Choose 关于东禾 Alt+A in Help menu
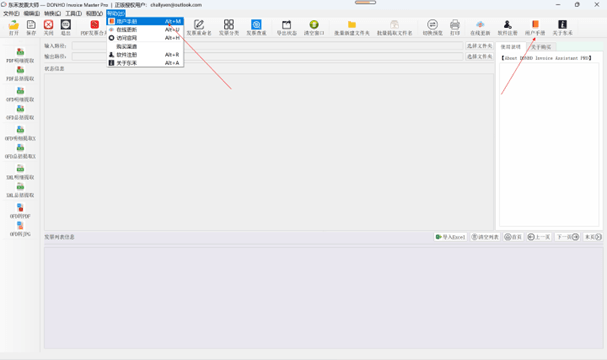This screenshot has width=607, height=360. (x=145, y=63)
